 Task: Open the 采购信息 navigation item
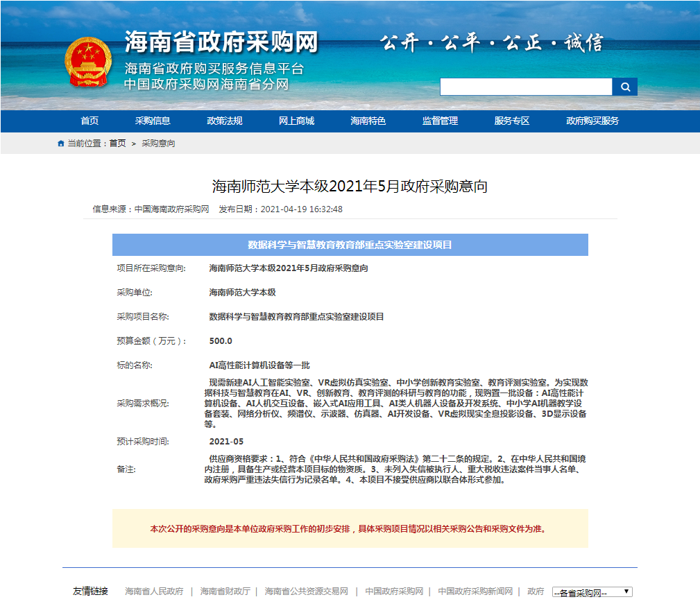[153, 121]
